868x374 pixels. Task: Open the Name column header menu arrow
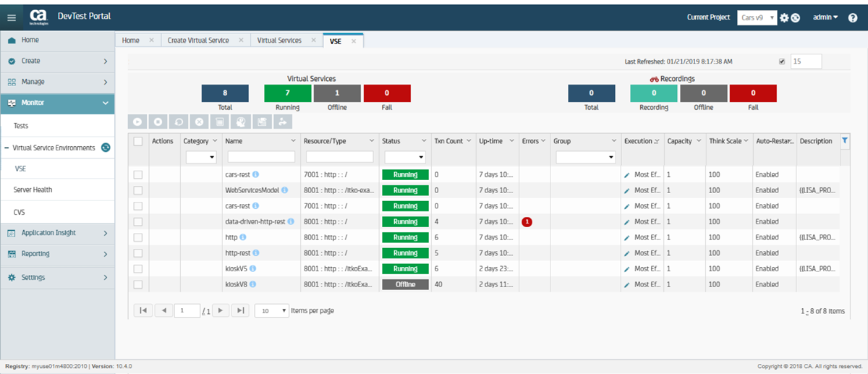point(293,141)
